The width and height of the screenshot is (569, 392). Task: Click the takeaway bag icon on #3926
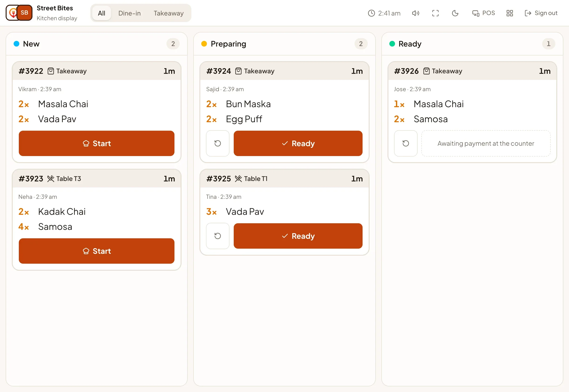coord(426,71)
